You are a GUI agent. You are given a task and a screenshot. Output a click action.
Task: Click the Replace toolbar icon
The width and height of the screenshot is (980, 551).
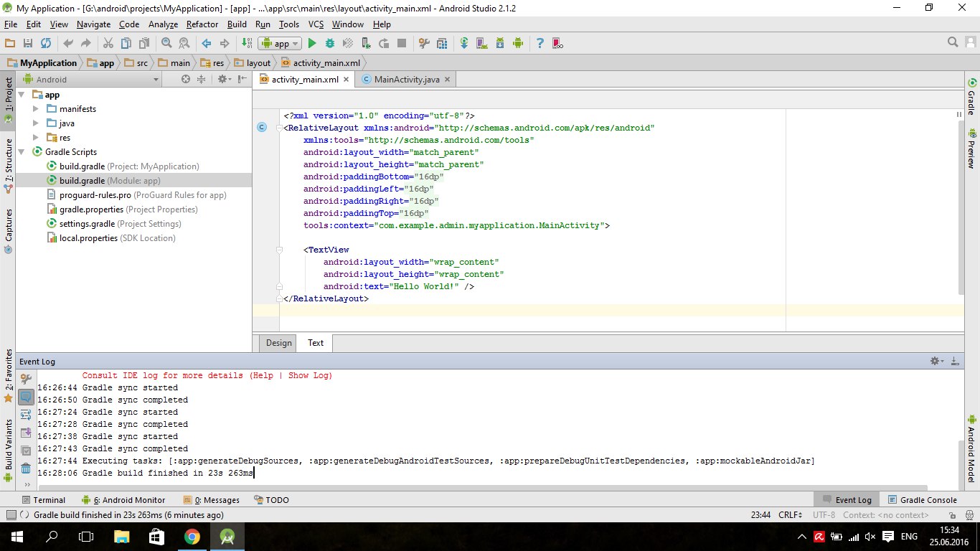coord(184,43)
